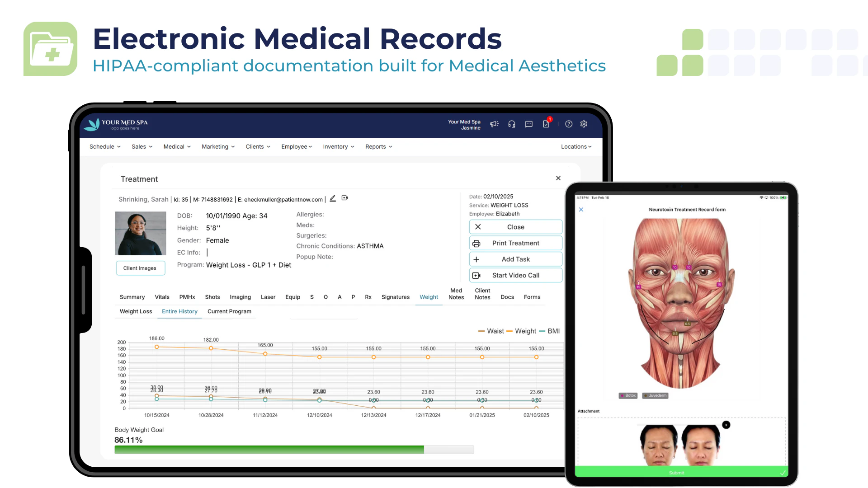Switch to the Entire History tab
868x488 pixels.
(x=179, y=311)
